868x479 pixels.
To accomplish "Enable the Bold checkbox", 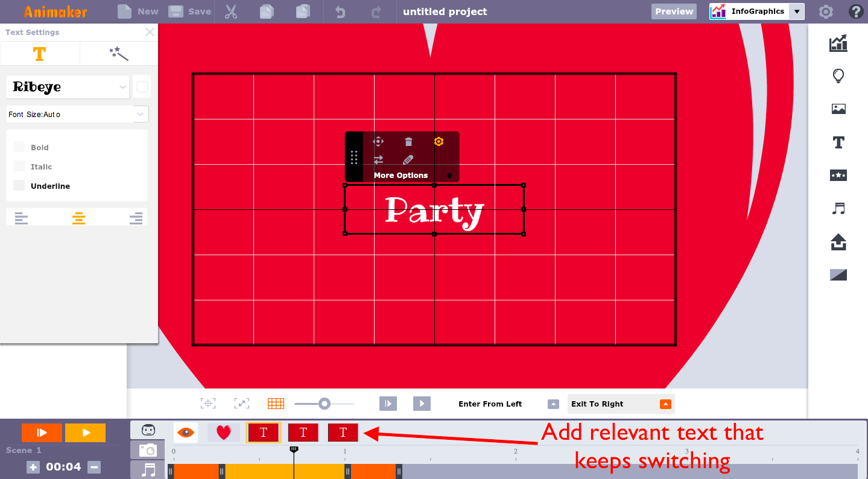I will click(x=19, y=147).
